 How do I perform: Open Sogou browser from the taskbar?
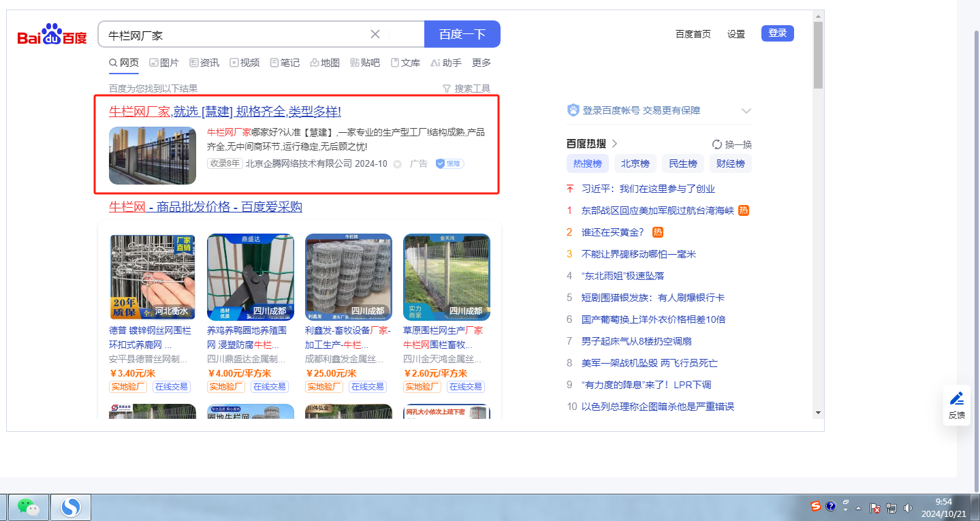(x=71, y=507)
